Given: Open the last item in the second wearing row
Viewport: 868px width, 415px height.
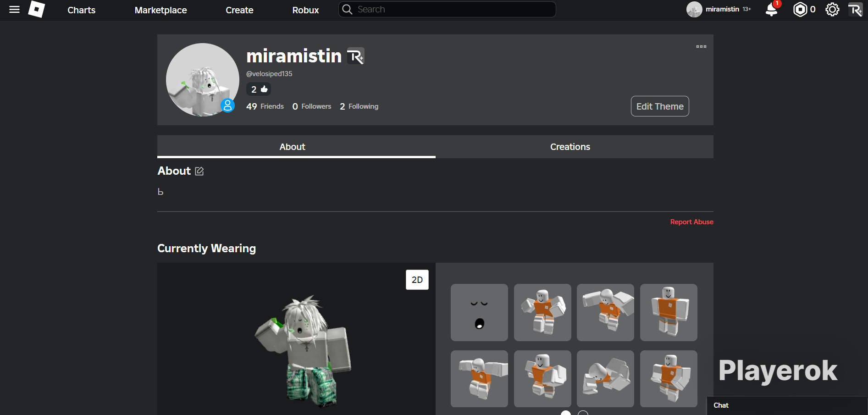Looking at the screenshot, I should point(669,379).
